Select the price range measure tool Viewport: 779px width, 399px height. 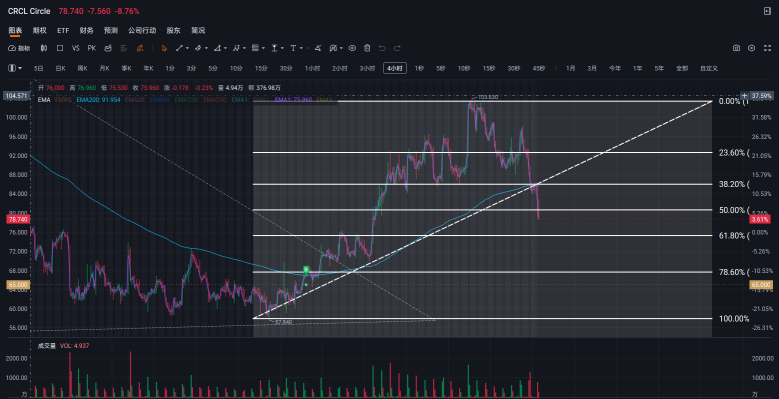coord(274,48)
